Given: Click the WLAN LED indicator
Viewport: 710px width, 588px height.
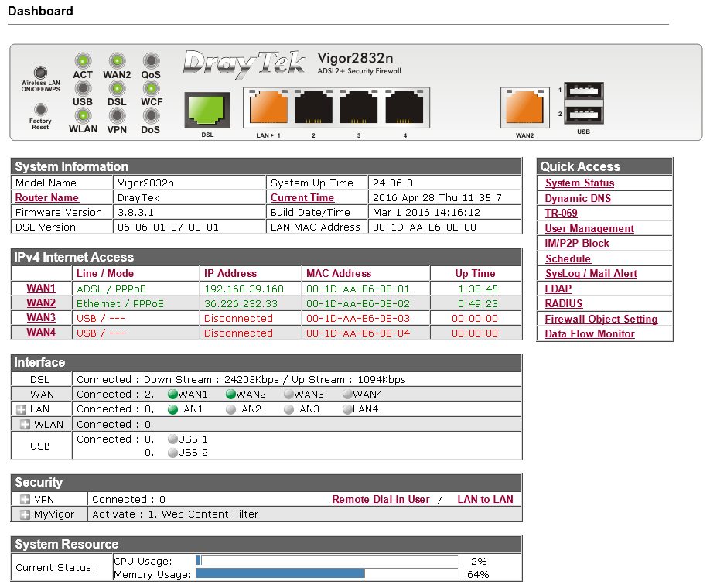Looking at the screenshot, I should click(x=83, y=115).
